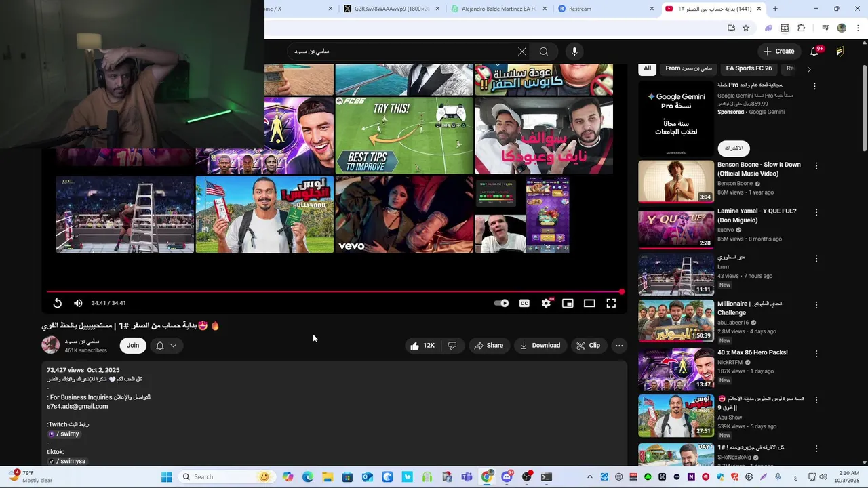The width and height of the screenshot is (868, 488).
Task: Open menu for Benson Boone video
Action: (x=816, y=166)
